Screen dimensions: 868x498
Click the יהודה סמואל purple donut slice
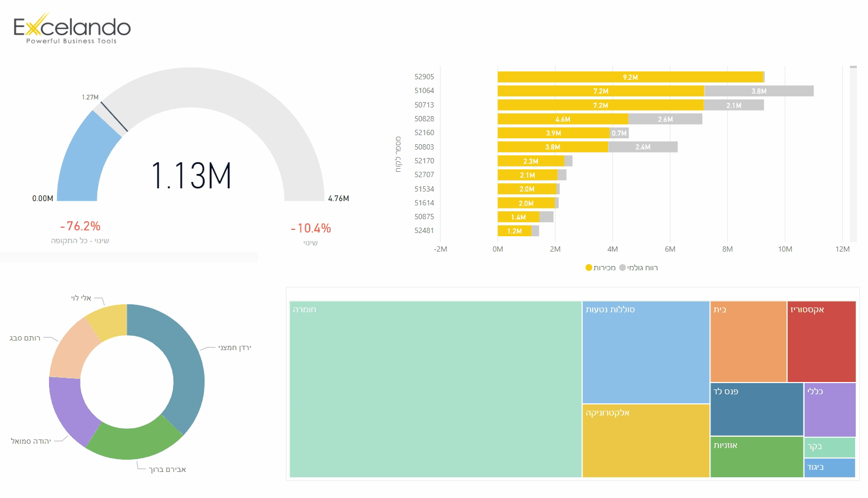point(68,409)
